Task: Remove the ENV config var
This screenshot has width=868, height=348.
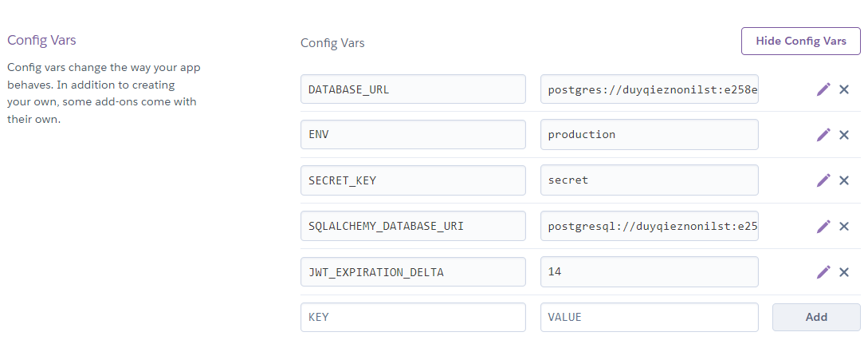Action: tap(844, 135)
